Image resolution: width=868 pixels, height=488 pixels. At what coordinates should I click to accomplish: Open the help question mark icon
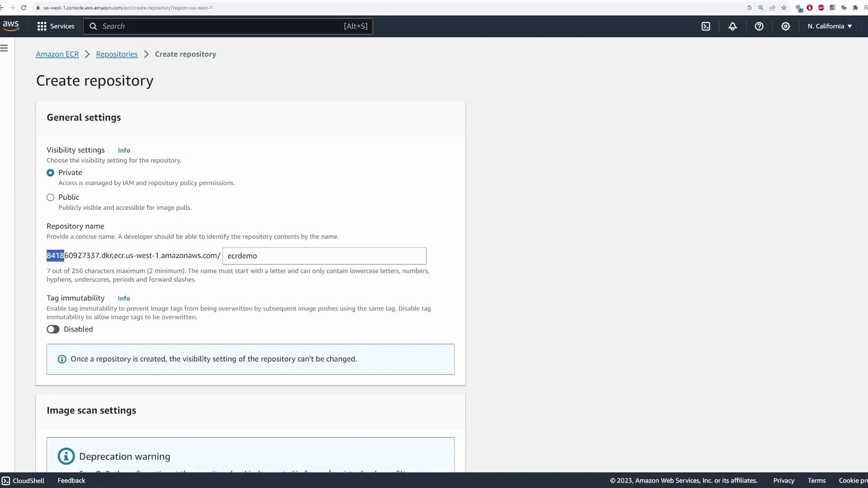759,26
